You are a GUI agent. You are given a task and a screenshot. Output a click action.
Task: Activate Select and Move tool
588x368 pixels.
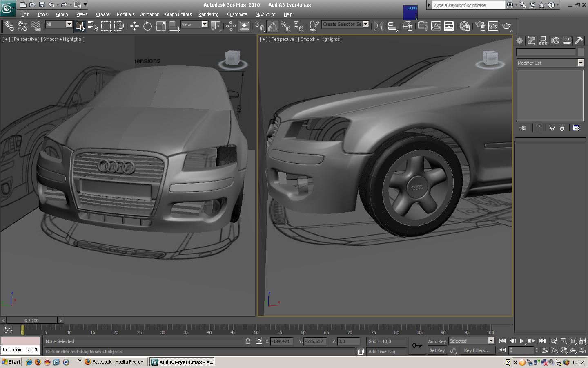point(134,26)
